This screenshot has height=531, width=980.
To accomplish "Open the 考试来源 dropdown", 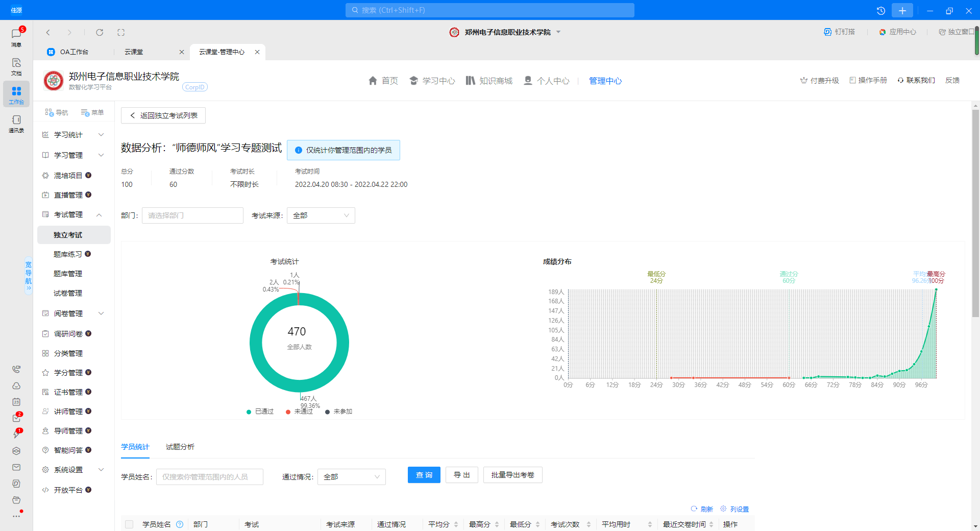I will tap(321, 215).
